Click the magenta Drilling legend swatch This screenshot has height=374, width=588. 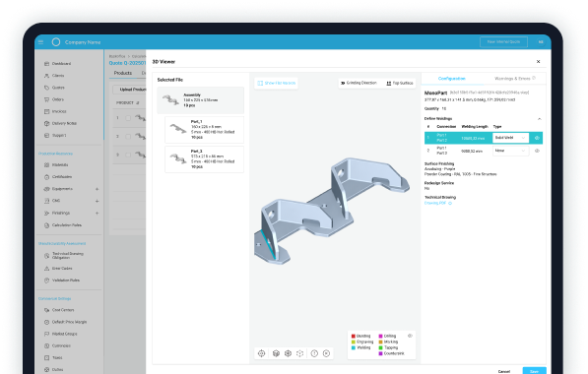point(380,337)
